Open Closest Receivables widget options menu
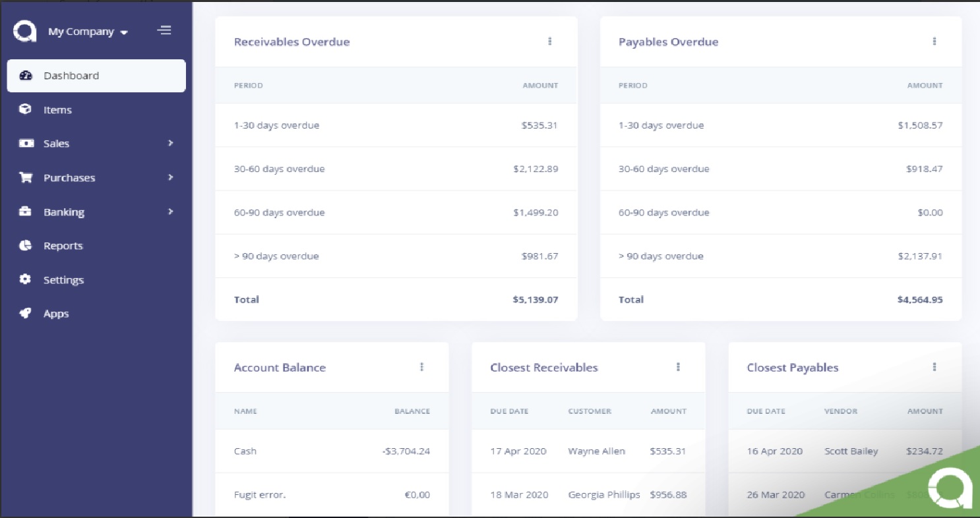Screen dimensions: 980x518 pos(678,367)
